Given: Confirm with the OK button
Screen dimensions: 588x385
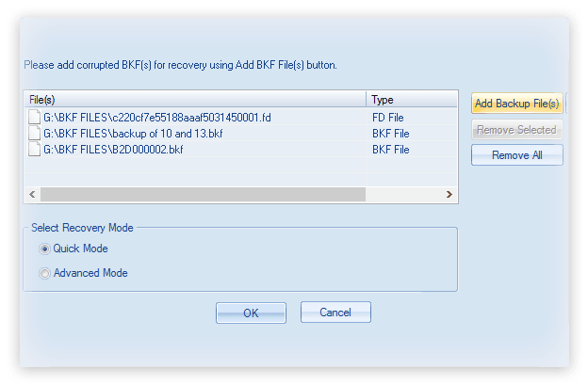Looking at the screenshot, I should point(251,313).
